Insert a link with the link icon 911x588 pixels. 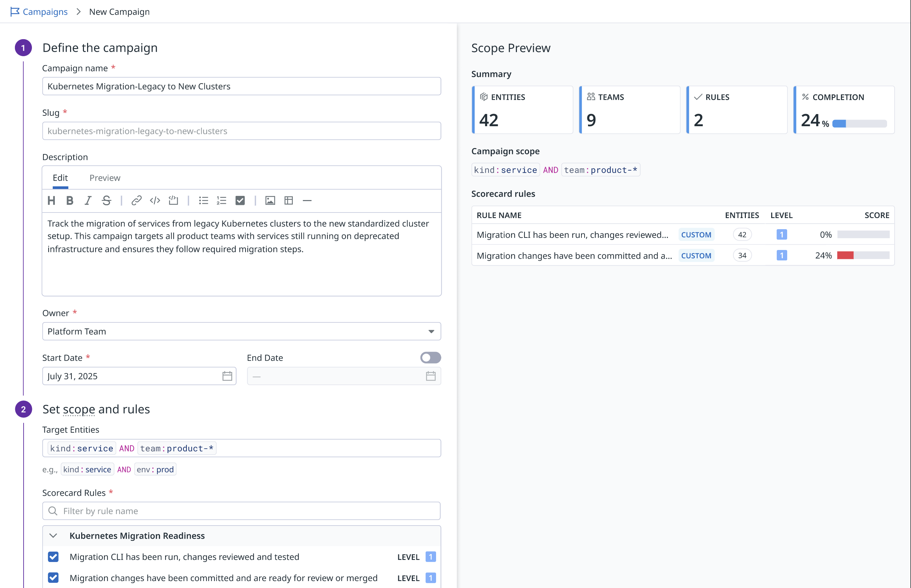click(x=136, y=200)
